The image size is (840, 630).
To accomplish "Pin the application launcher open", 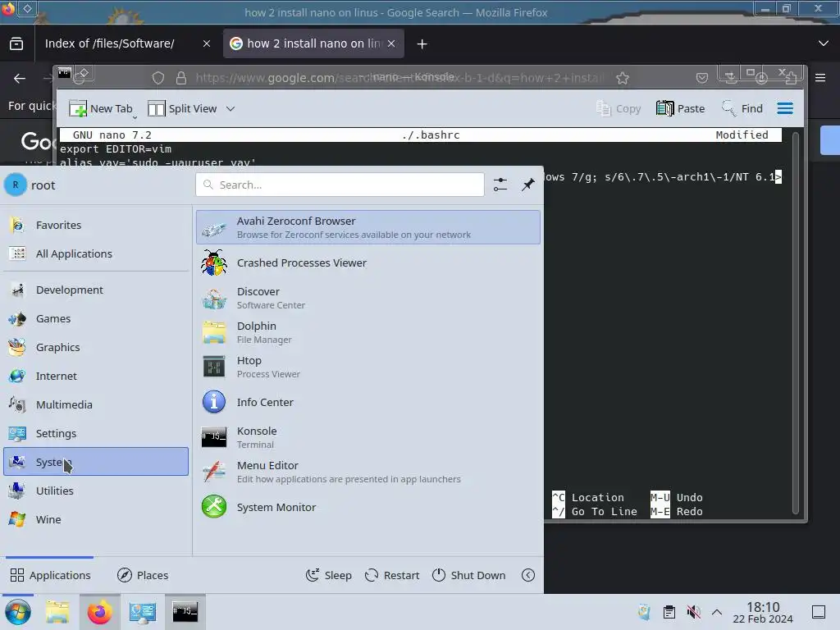I will click(x=528, y=185).
